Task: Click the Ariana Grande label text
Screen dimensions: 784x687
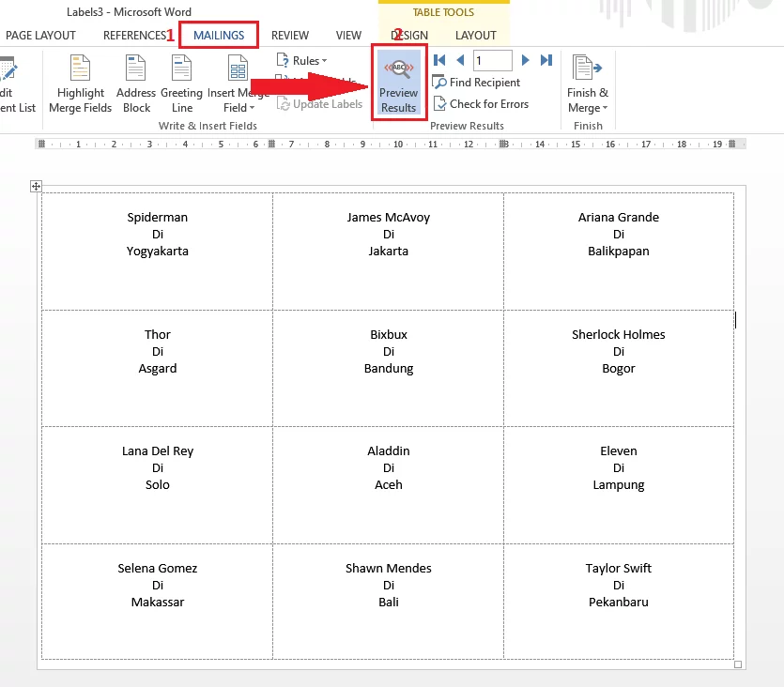Action: click(x=619, y=218)
